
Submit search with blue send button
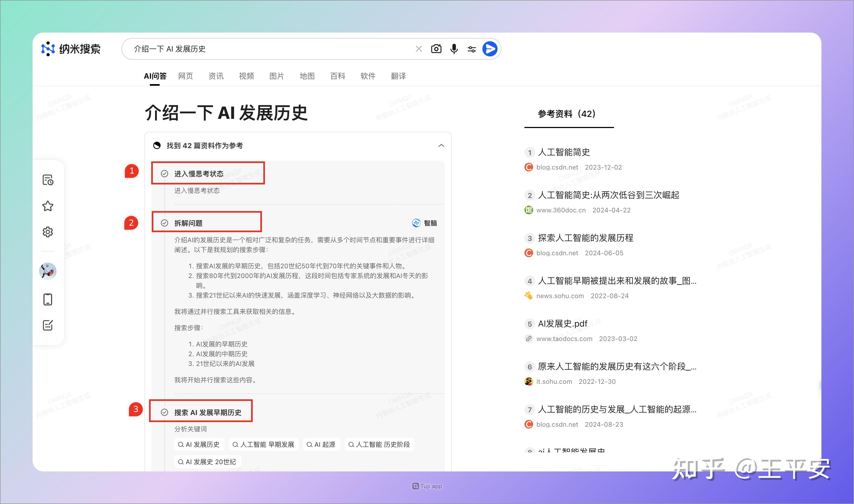tap(490, 49)
